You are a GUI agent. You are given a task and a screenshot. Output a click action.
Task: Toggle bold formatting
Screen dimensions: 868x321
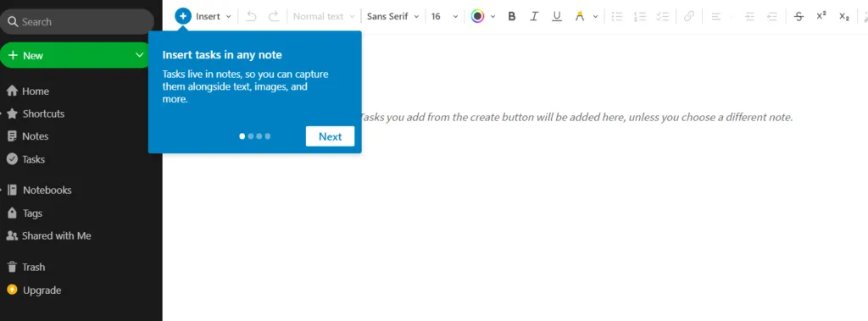click(x=512, y=16)
